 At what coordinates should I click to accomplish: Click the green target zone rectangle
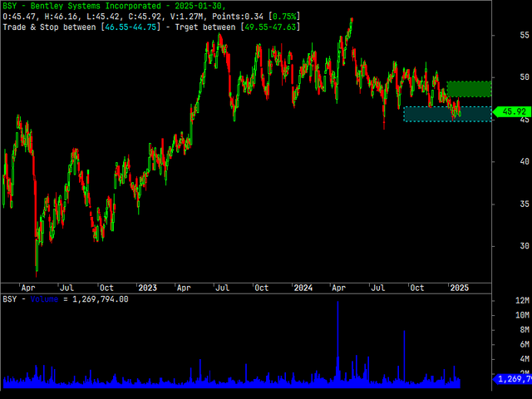click(469, 89)
